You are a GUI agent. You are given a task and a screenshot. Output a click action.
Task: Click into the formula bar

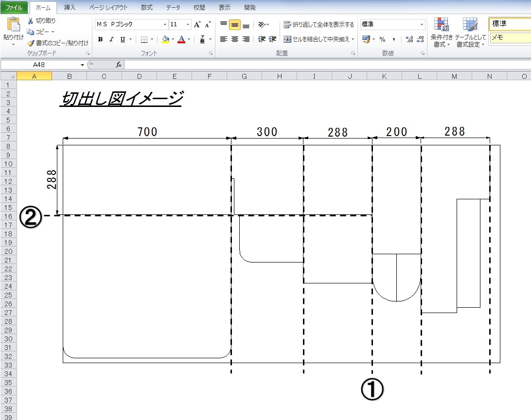tap(327, 65)
